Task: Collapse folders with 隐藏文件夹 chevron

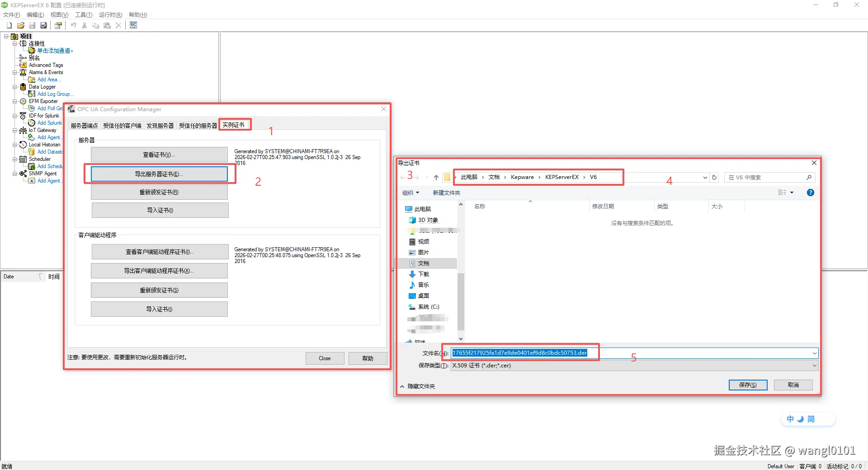Action: 402,386
